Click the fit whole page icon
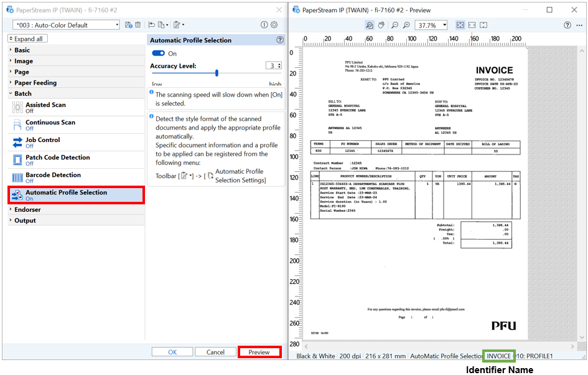588x375 pixels. [x=460, y=25]
